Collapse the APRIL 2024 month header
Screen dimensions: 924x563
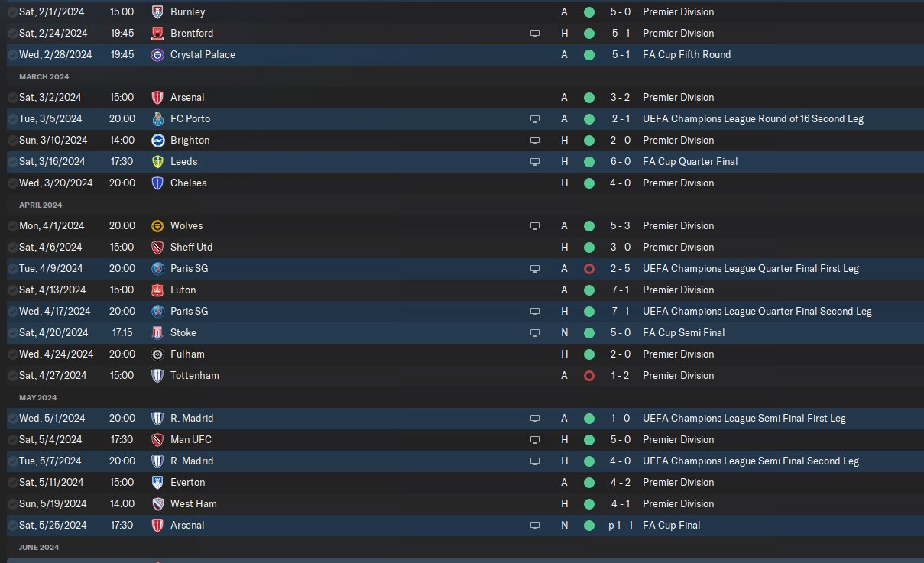pos(41,205)
